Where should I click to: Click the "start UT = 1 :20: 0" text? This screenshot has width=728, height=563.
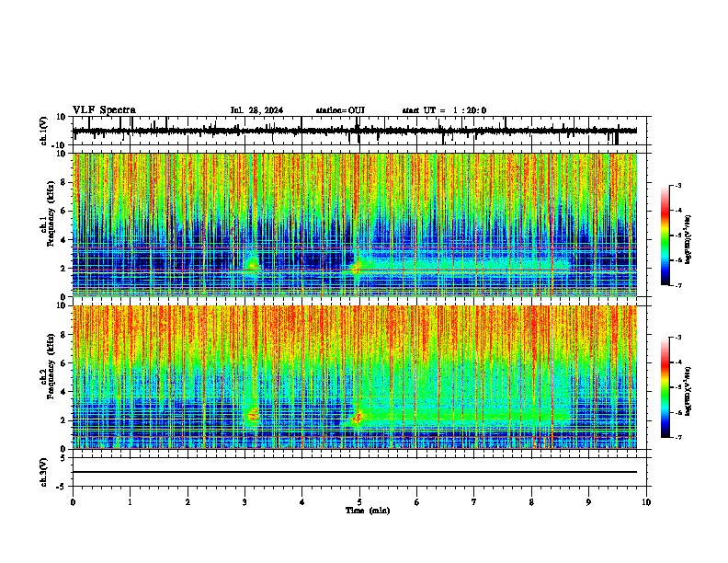(444, 110)
